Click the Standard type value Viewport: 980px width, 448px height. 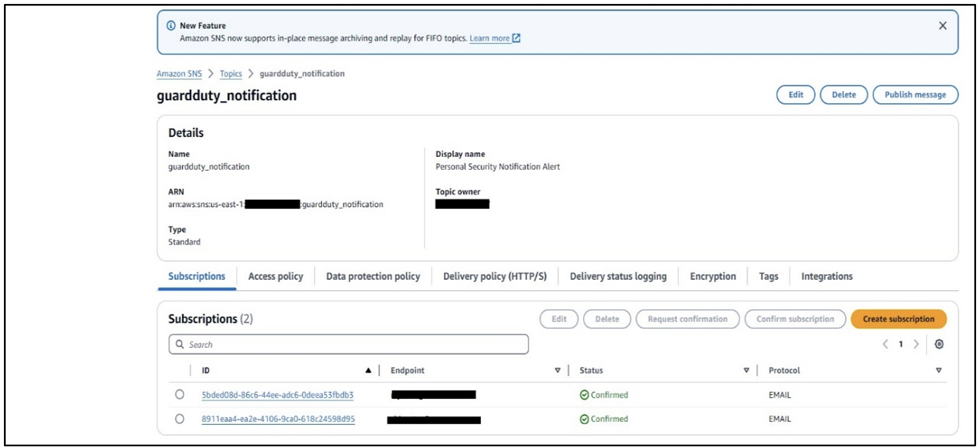coord(184,242)
